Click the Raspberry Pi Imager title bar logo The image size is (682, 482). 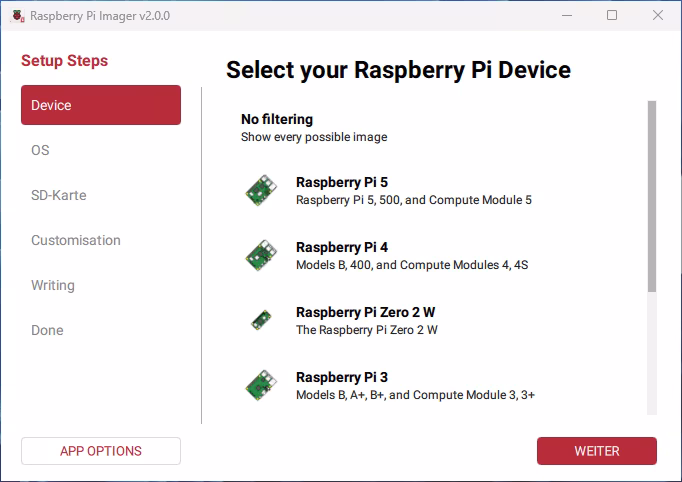(17, 16)
